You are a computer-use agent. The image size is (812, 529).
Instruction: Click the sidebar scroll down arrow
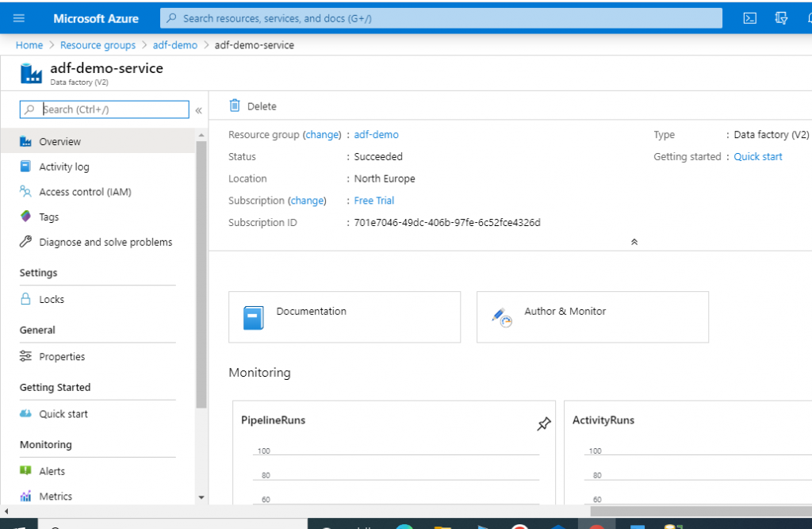[x=201, y=497]
